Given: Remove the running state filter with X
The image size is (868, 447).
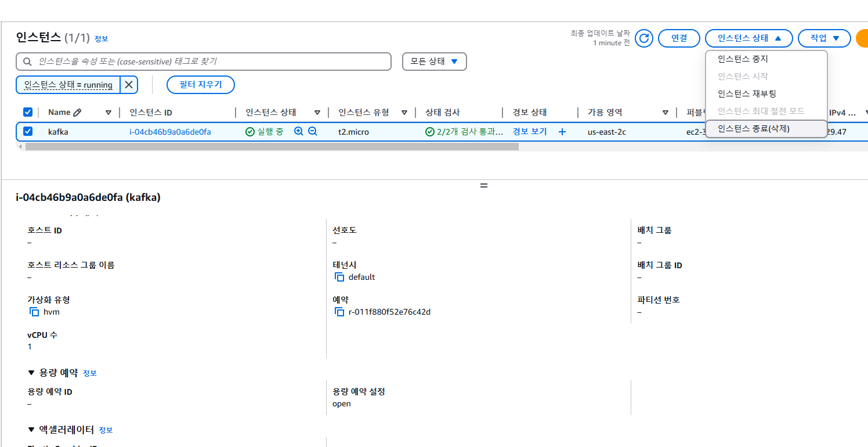Looking at the screenshot, I should 129,85.
